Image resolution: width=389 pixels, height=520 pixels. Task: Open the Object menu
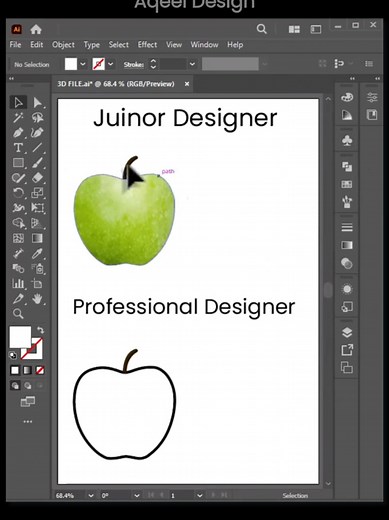click(x=63, y=45)
